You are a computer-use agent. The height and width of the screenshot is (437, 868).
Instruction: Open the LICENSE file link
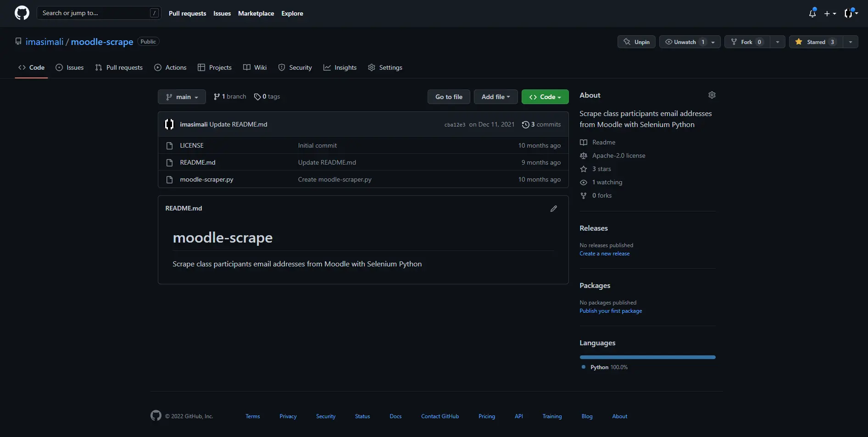(192, 145)
